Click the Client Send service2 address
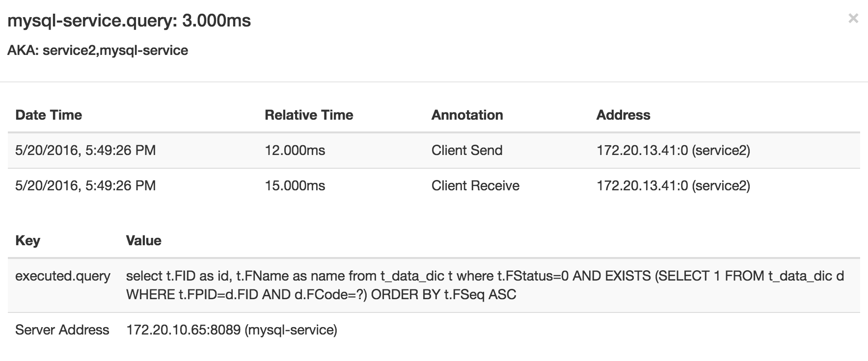This screenshot has width=868, height=361. tap(673, 150)
